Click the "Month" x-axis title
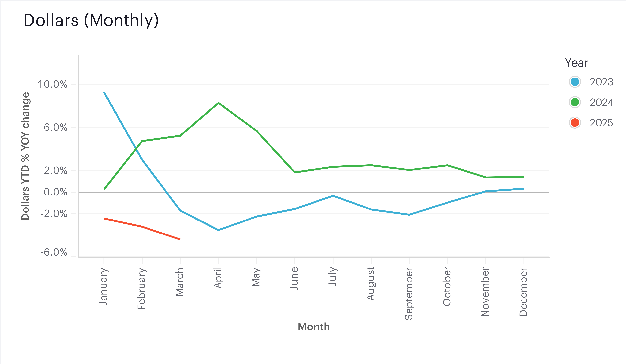The width and height of the screenshot is (626, 364). coord(314,327)
